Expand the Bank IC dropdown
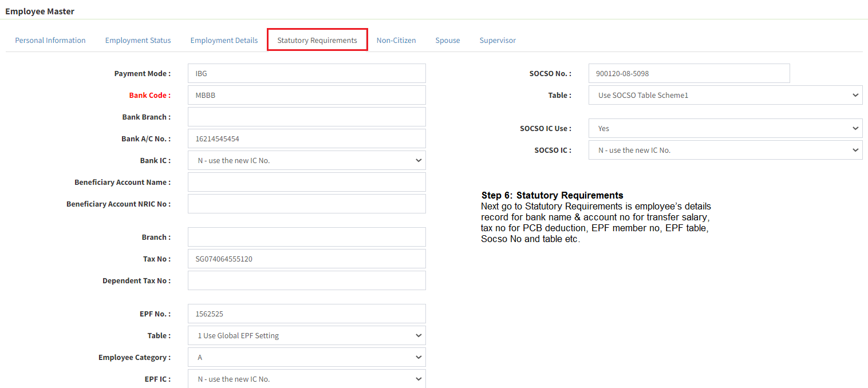 tap(306, 160)
